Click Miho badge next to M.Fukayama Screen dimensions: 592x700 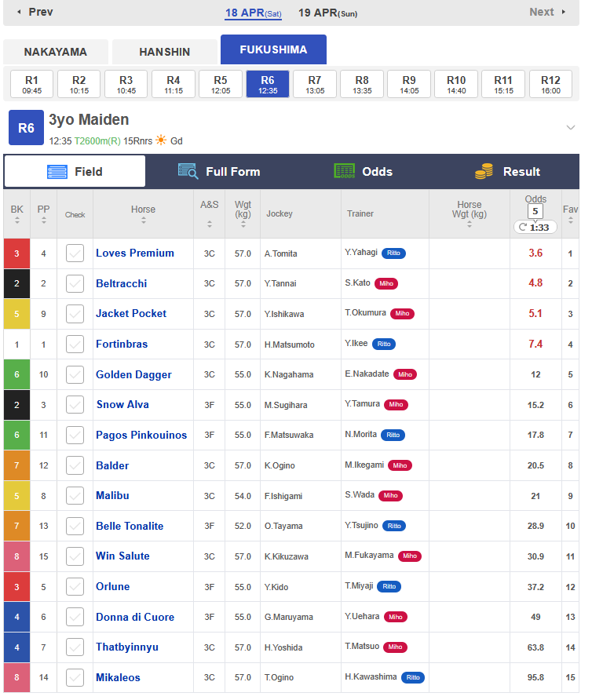click(x=410, y=556)
